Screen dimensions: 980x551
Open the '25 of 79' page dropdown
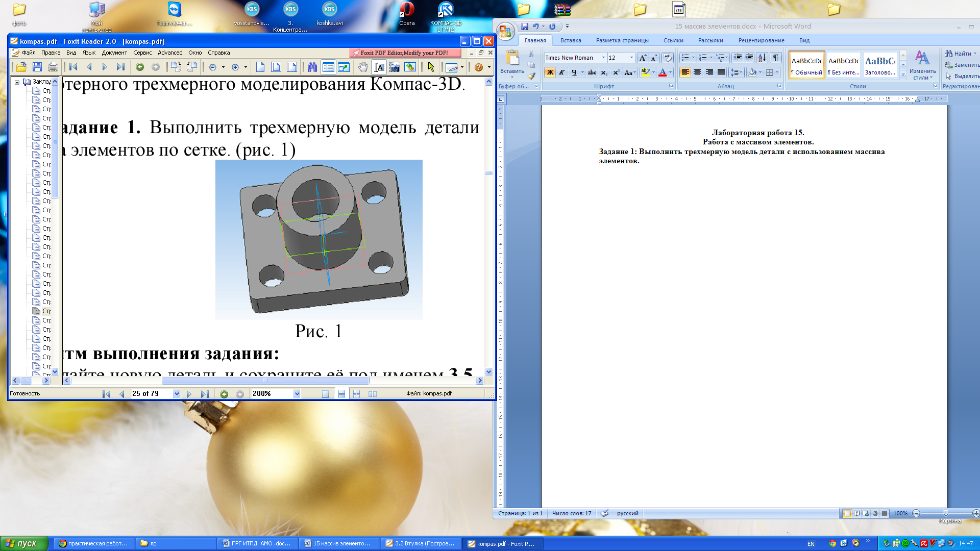(x=176, y=394)
